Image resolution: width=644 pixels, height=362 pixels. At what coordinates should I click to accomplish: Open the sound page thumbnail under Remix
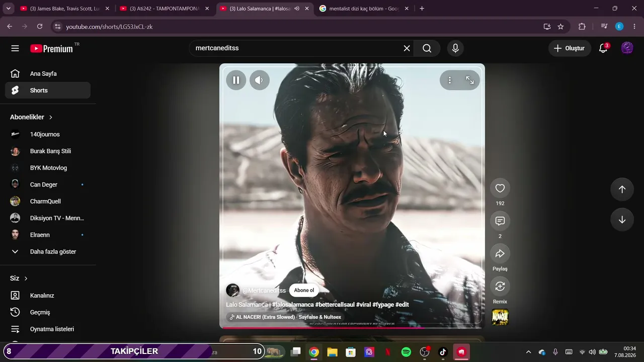(500, 317)
